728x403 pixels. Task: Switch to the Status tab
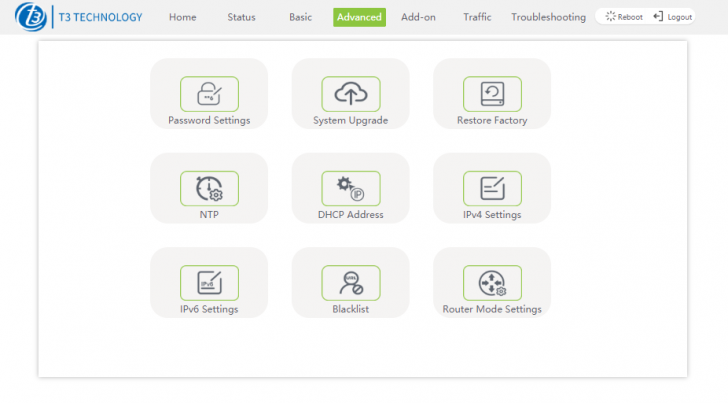pos(241,17)
